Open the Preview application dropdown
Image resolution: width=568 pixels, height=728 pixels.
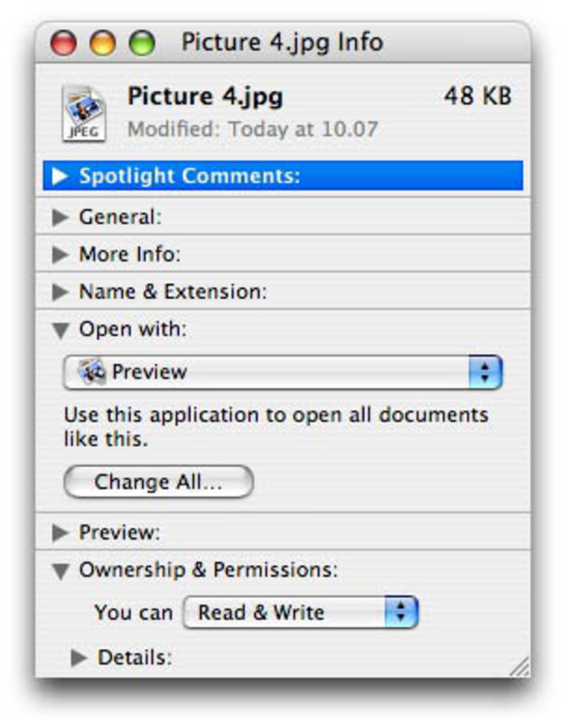pyautogui.click(x=266, y=372)
